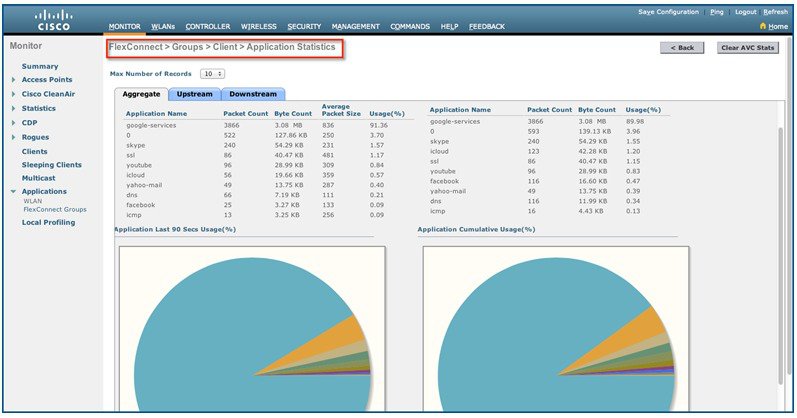Open Rogues sidebar item
This screenshot has width=797, height=418.
(35, 137)
